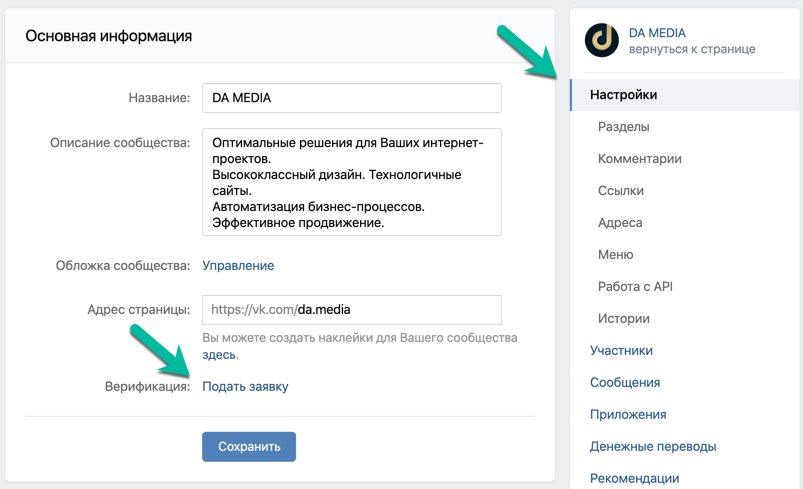Image resolution: width=803 pixels, height=489 pixels.
Task: Open the Денежные переводы section
Action: (653, 447)
